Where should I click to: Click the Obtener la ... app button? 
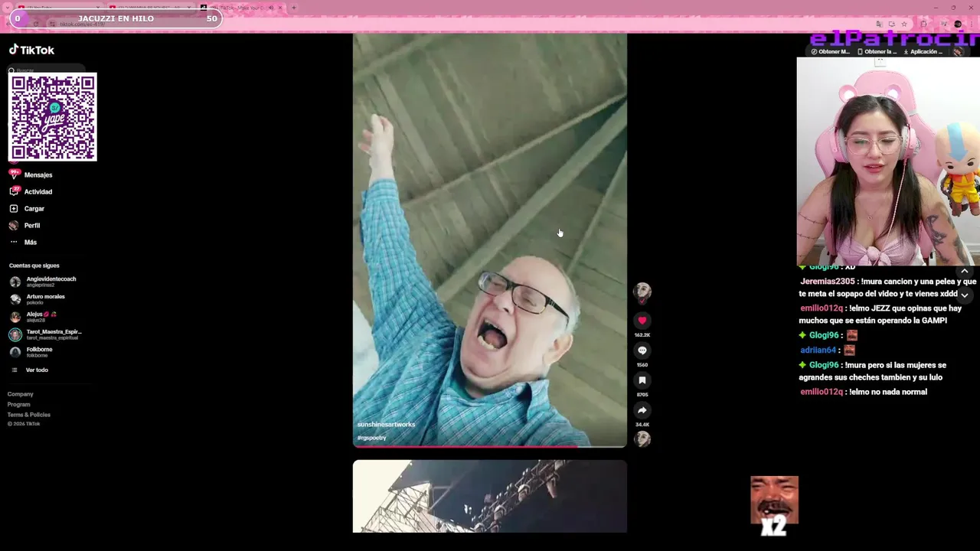pos(877,52)
